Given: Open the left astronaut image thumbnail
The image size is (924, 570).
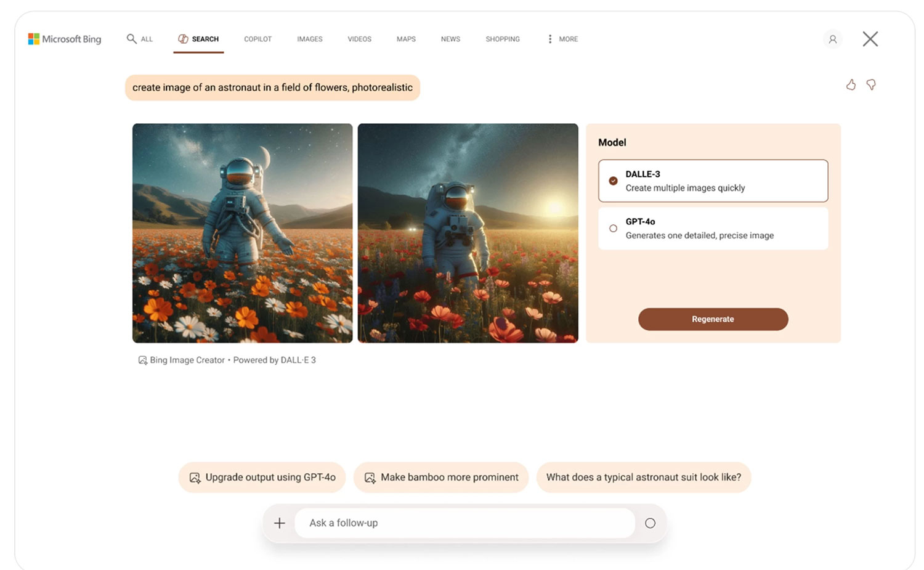Looking at the screenshot, I should tap(242, 233).
